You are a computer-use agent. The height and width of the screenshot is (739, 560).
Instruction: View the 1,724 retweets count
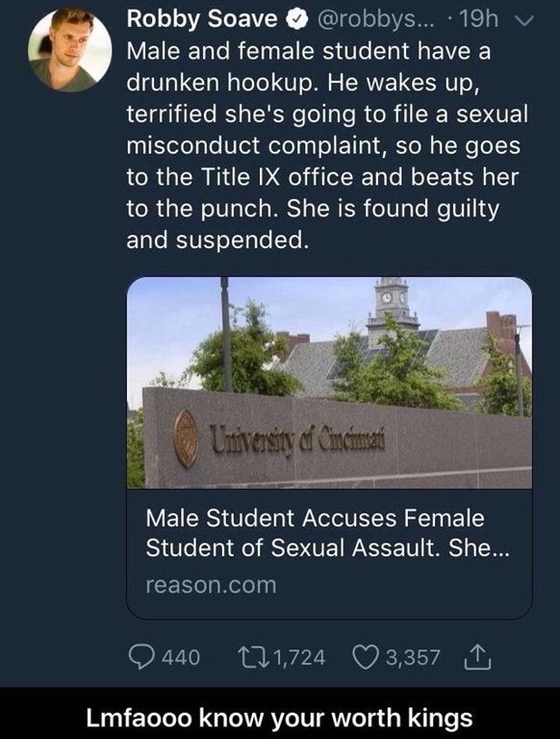299,657
